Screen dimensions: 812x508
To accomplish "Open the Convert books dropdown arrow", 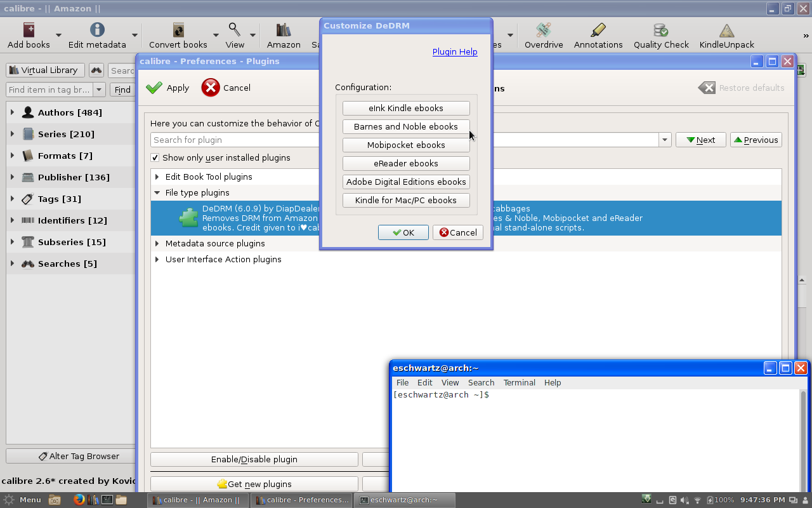I will 216,36.
